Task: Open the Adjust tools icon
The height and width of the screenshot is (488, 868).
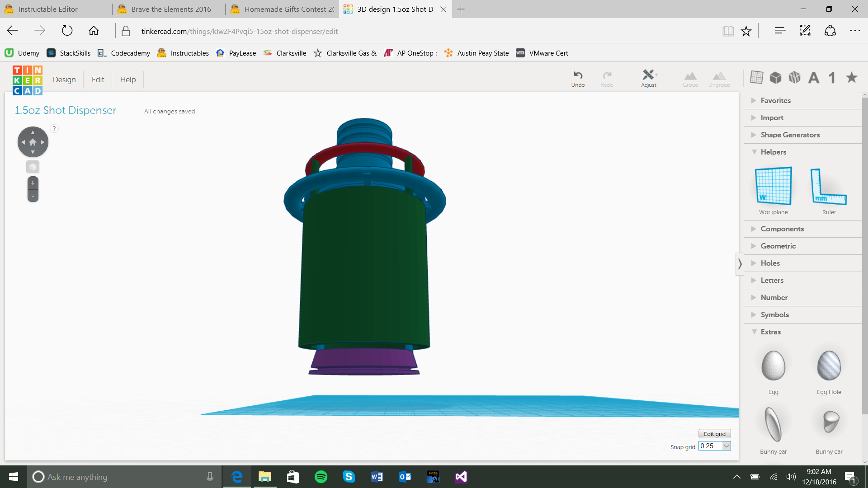Action: click(648, 75)
